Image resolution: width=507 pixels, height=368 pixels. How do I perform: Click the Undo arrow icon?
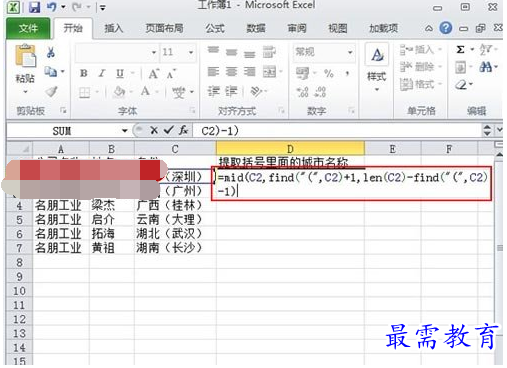tap(51, 7)
